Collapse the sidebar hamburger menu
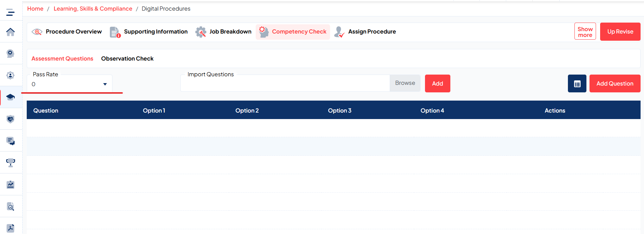The width and height of the screenshot is (644, 234). click(10, 13)
